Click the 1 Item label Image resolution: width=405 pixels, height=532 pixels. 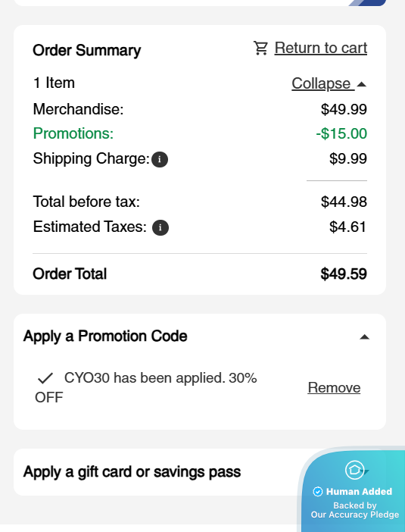click(x=54, y=83)
